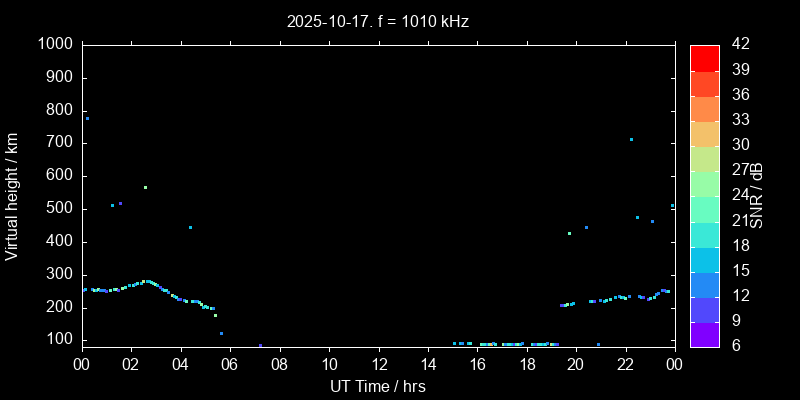Image resolution: width=800 pixels, height=400 pixels.
Task: Click the isolated data point near 775 km
Action: (87, 118)
